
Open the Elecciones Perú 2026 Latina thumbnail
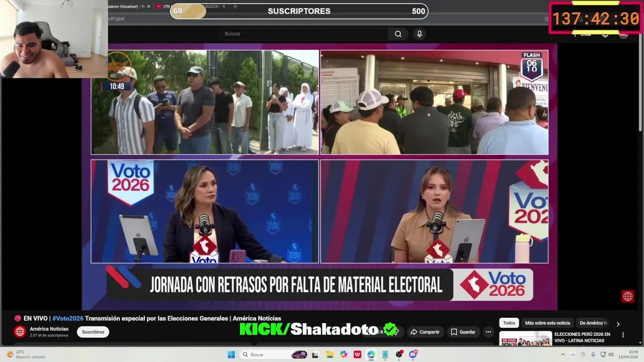(525, 338)
